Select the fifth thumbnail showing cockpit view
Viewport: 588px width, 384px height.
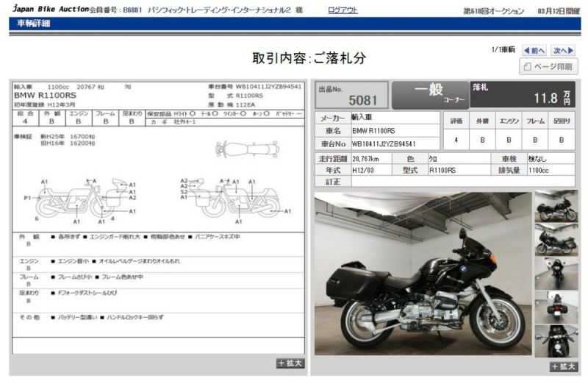coord(556,341)
